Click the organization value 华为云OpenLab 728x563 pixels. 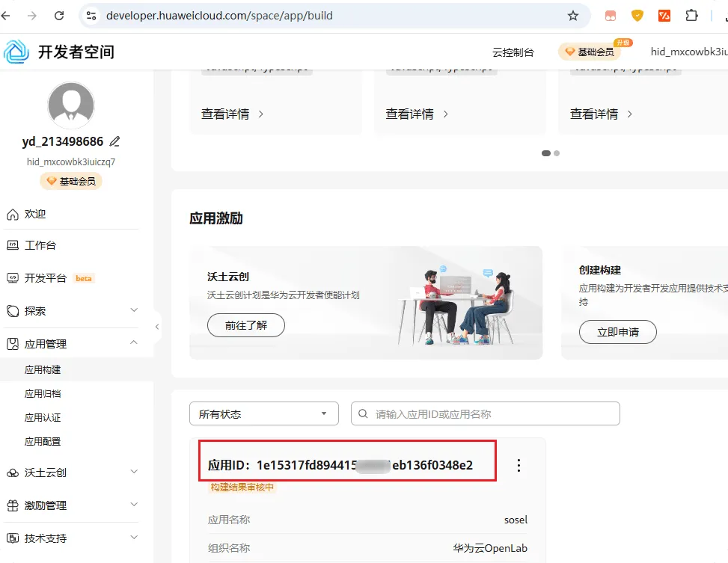click(490, 549)
